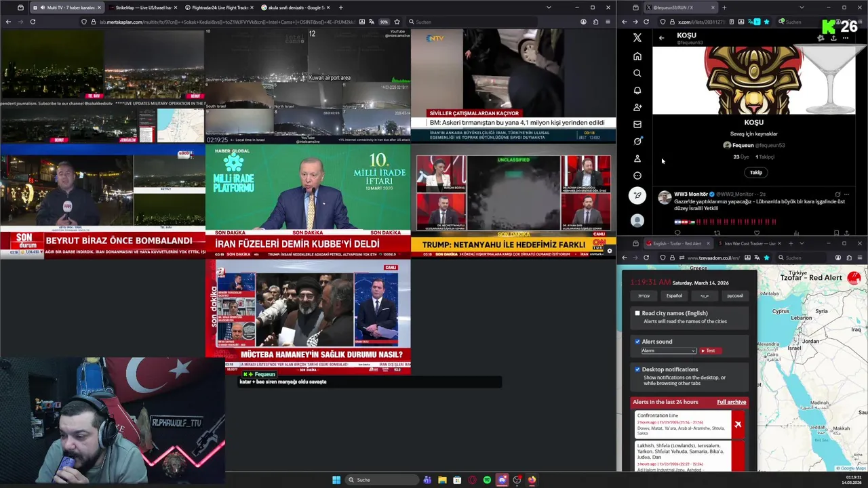Click the Windows taskbar search box
Screen dimensions: 868x488
click(x=381, y=480)
